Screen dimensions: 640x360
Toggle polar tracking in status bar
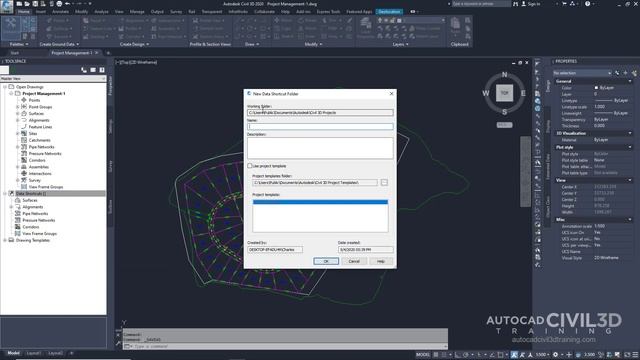466,354
